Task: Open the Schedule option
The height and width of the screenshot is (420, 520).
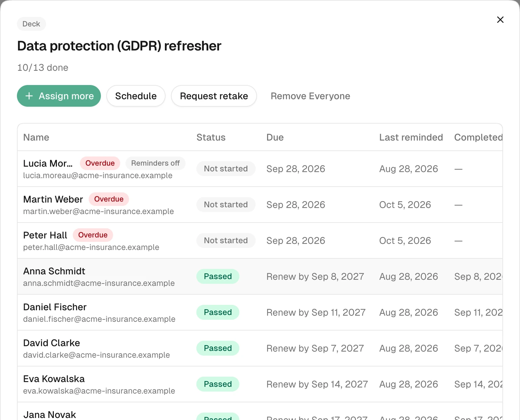Action: pyautogui.click(x=136, y=96)
